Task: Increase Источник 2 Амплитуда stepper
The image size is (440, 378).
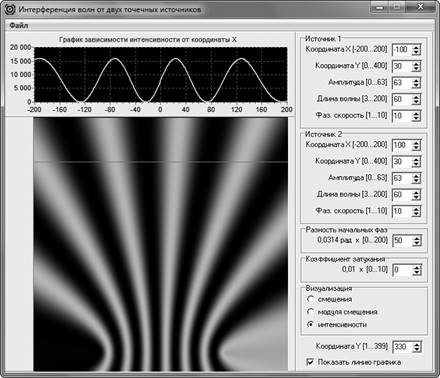Action: point(416,176)
